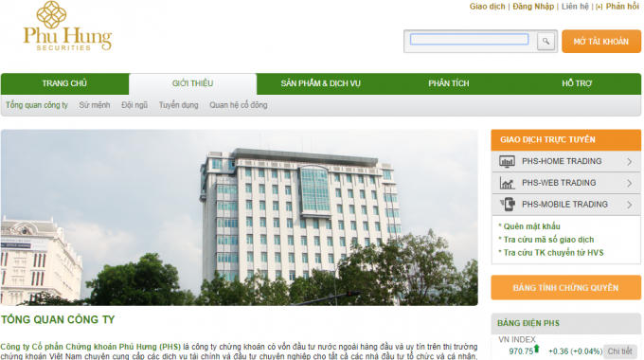Select Tổng quan công ty submenu
The image size is (644, 360).
click(x=37, y=105)
